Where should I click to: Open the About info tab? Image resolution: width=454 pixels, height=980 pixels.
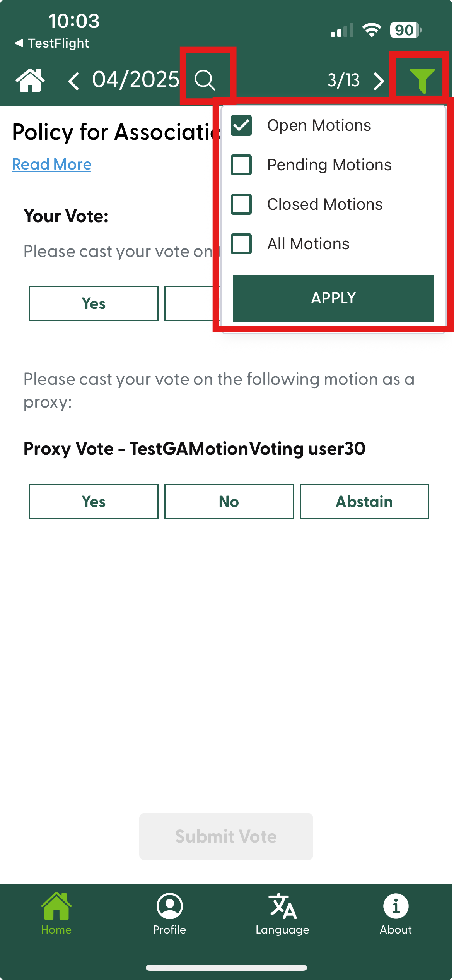[396, 913]
